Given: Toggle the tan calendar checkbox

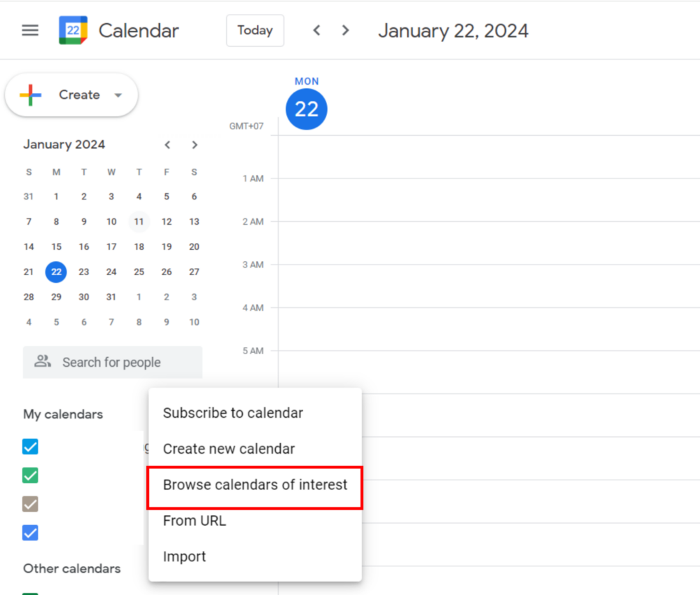Looking at the screenshot, I should tap(30, 505).
